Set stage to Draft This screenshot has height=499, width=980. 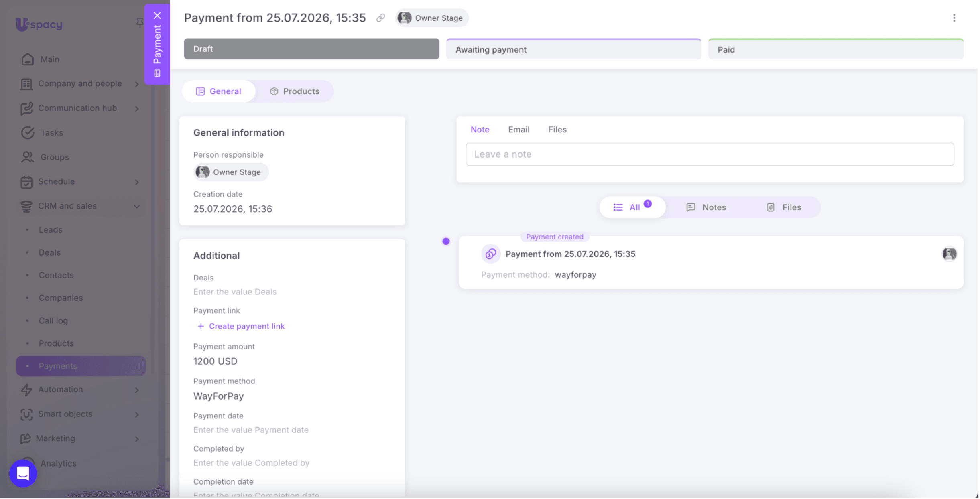tap(311, 49)
